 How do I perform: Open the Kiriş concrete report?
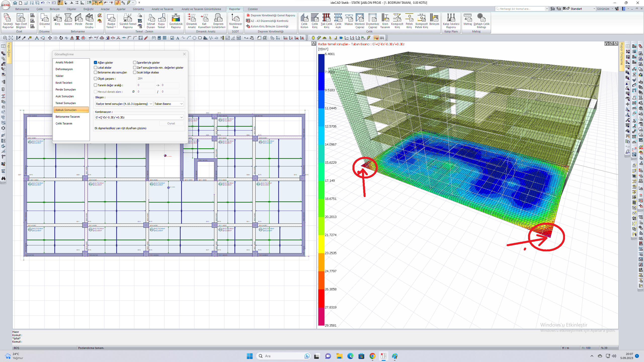point(57,20)
